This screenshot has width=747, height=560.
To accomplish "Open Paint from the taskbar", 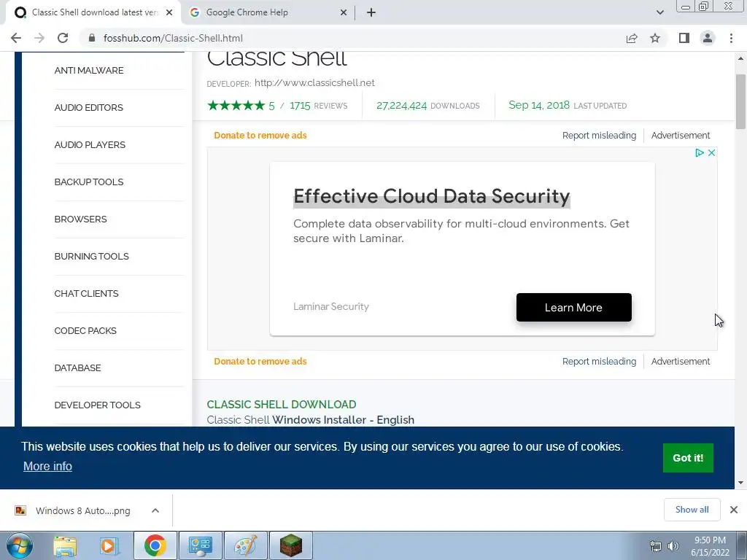I will tap(245, 545).
